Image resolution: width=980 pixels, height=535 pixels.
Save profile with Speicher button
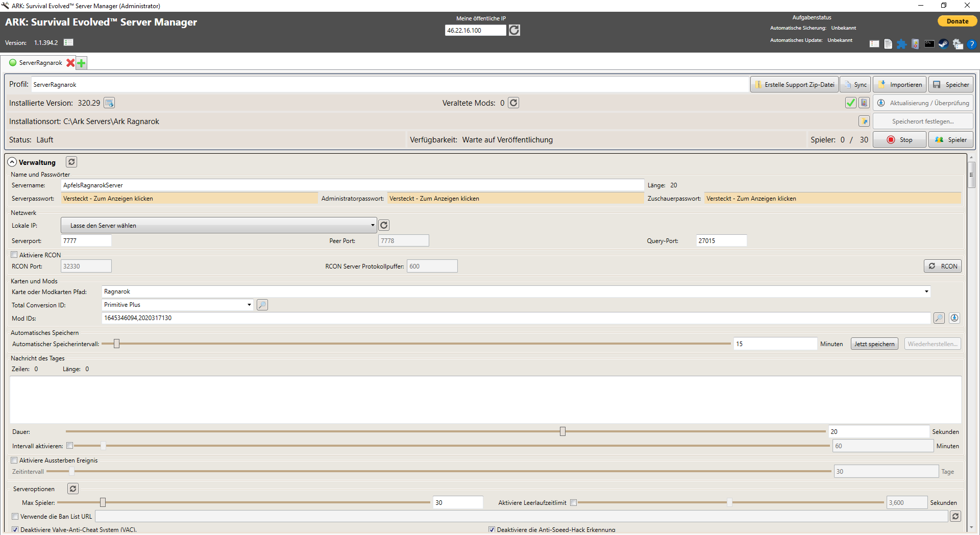[x=951, y=85]
